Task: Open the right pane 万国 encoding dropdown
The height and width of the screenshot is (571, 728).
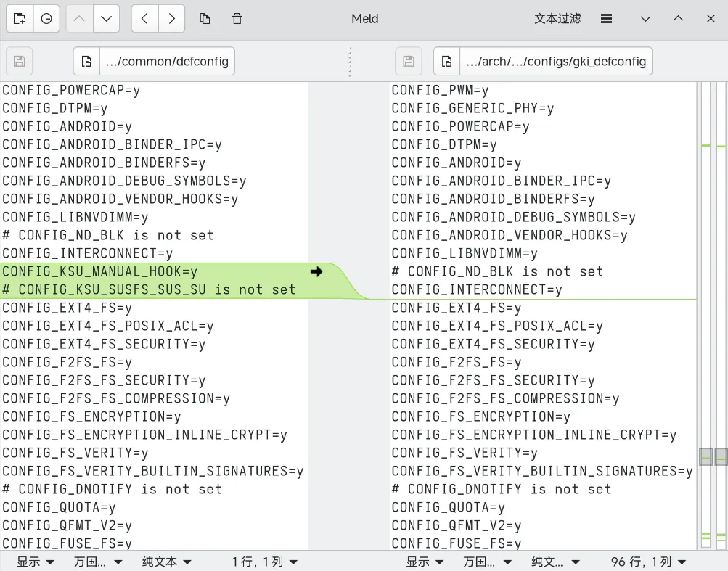Action: 488,562
